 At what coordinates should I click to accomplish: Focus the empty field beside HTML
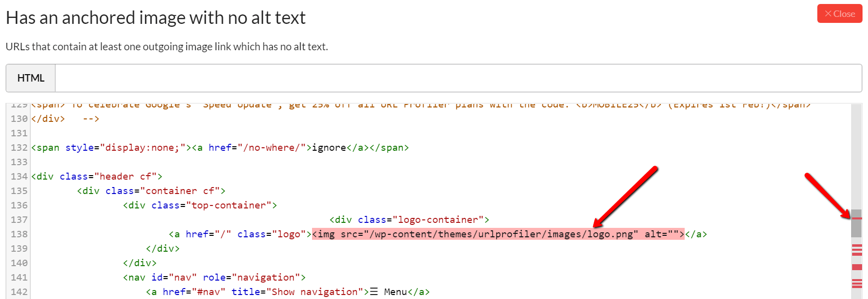click(457, 78)
